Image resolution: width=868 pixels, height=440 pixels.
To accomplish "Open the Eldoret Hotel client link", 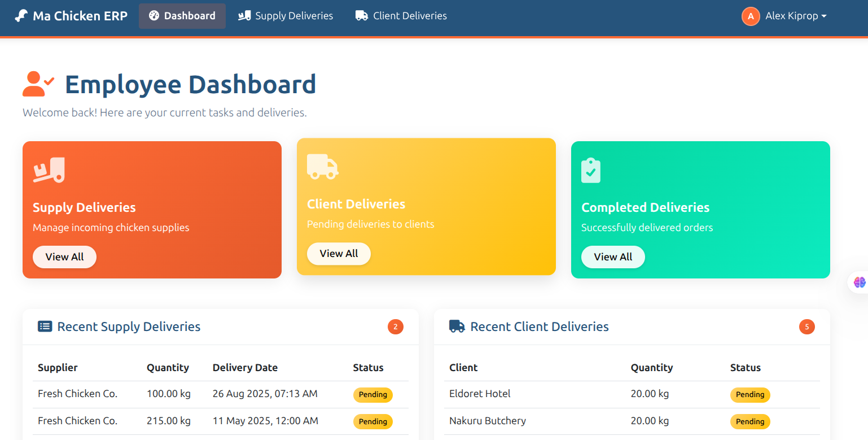I will click(x=480, y=394).
